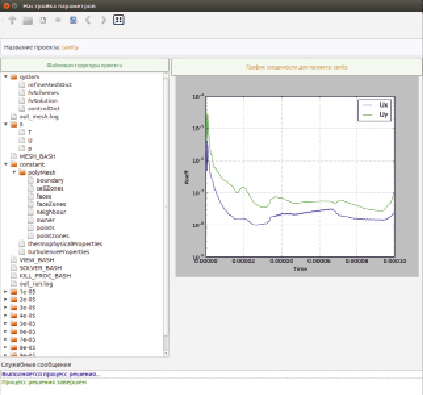
Task: Select the controlDict file
Action: click(44, 109)
